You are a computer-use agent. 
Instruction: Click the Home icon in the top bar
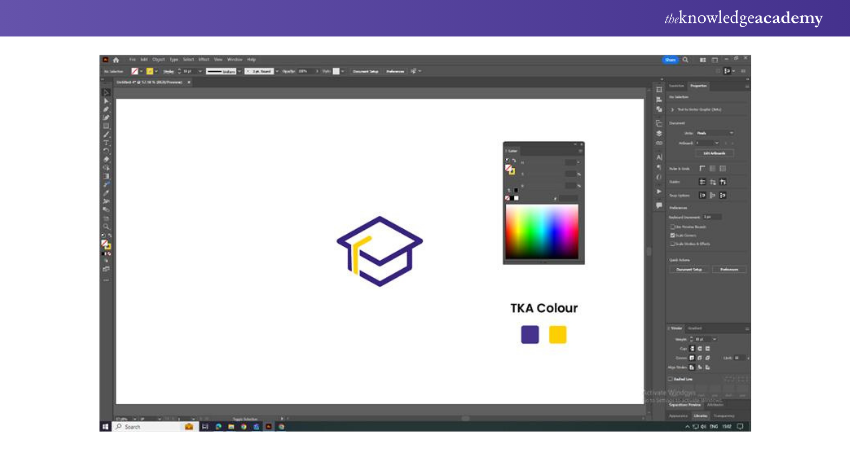pos(116,60)
